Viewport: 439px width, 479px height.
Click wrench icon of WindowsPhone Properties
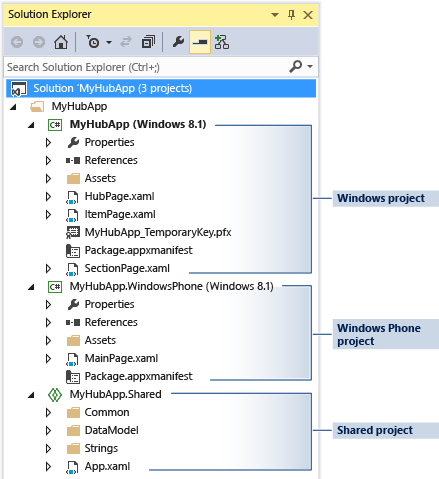(73, 304)
